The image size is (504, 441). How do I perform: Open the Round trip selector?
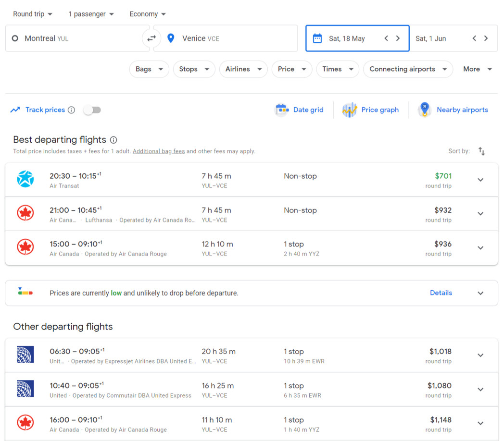32,14
